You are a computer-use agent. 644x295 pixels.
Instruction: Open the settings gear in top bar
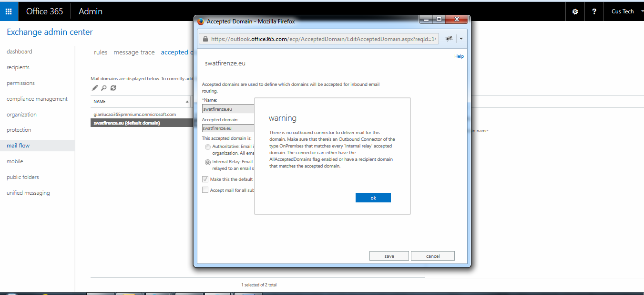(575, 11)
